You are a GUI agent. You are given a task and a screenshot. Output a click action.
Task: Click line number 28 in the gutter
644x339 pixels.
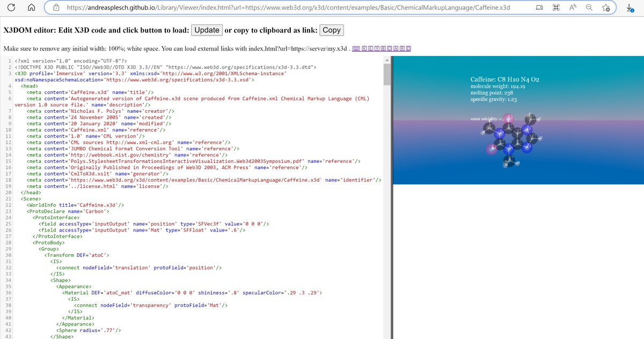click(x=8, y=243)
